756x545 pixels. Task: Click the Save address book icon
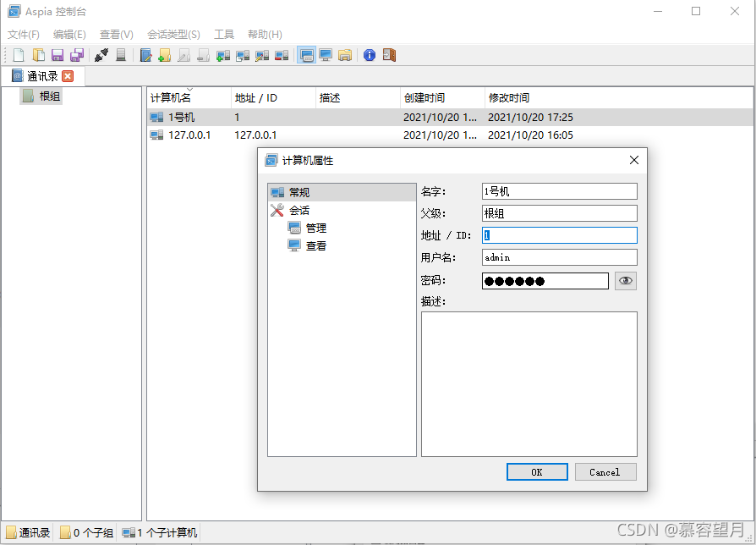click(58, 56)
